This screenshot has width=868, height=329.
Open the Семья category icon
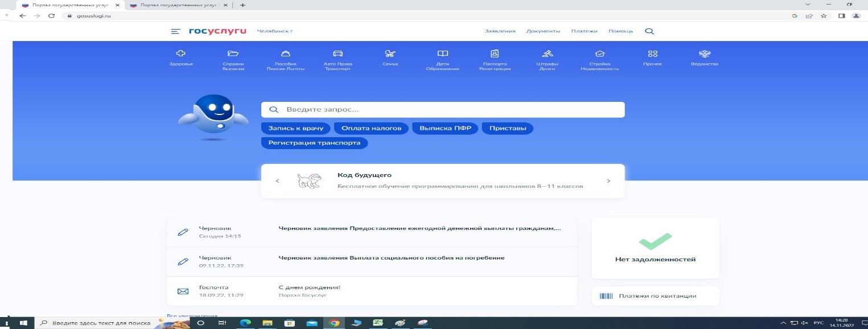click(390, 54)
